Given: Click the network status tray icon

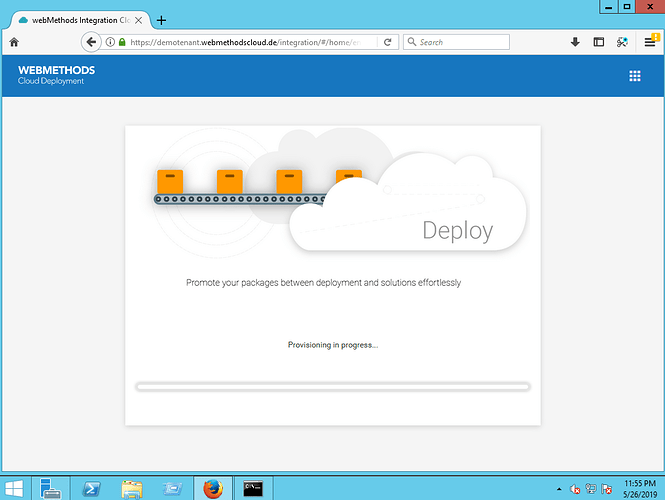Looking at the screenshot, I should point(591,489).
